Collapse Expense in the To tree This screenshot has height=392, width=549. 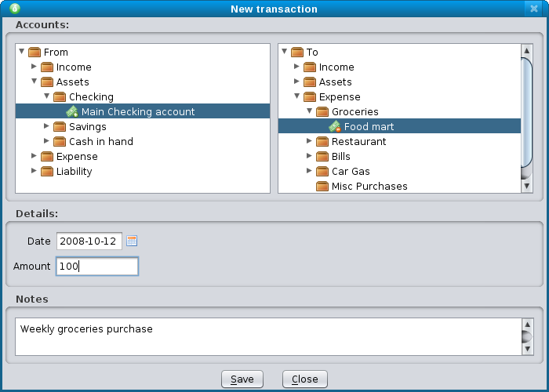[297, 96]
